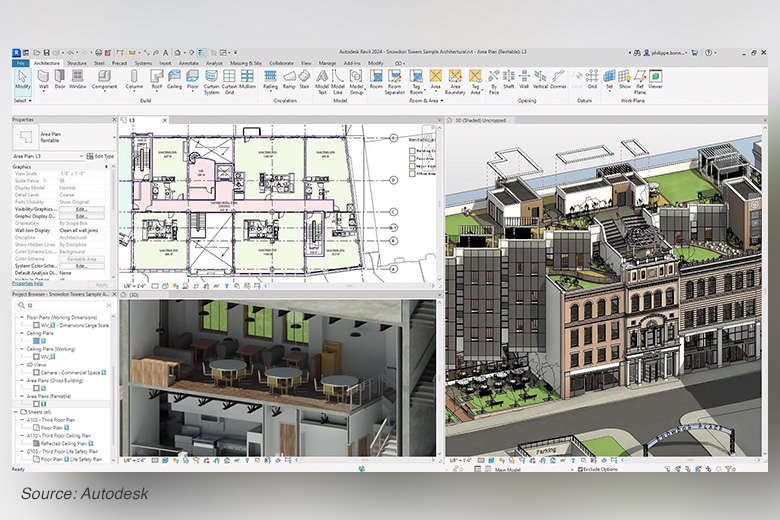The width and height of the screenshot is (780, 520).
Task: Collapse A103 - Third Floor Plan node
Action: coord(22,420)
